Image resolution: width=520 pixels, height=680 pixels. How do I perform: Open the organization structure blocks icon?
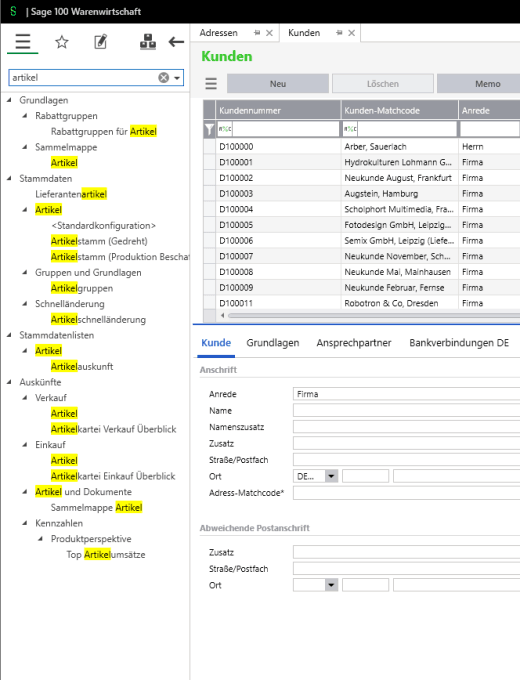148,42
